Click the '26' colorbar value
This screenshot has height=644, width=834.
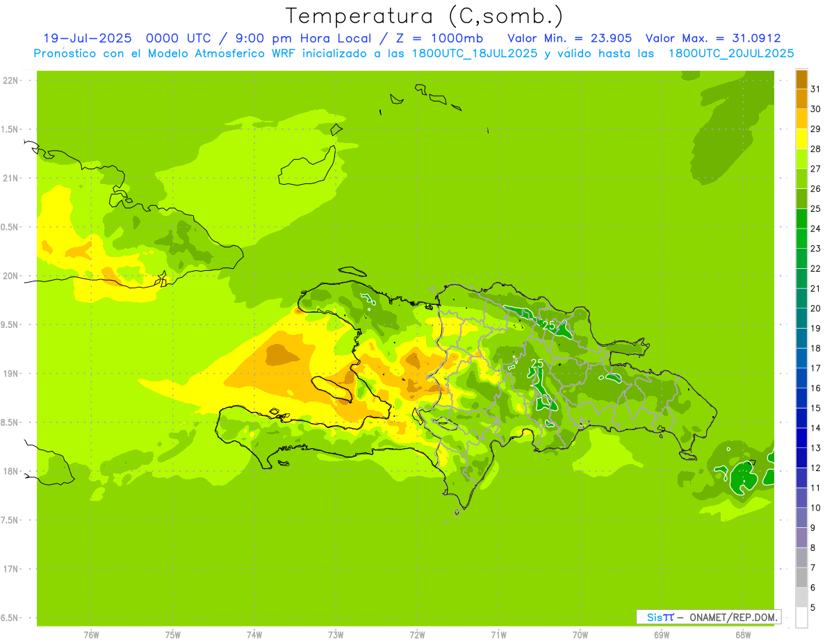pyautogui.click(x=816, y=188)
